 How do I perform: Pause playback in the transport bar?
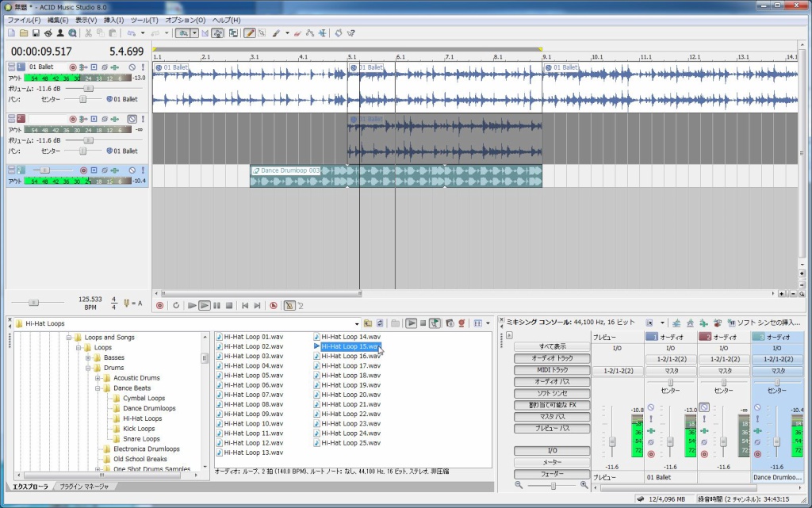217,306
